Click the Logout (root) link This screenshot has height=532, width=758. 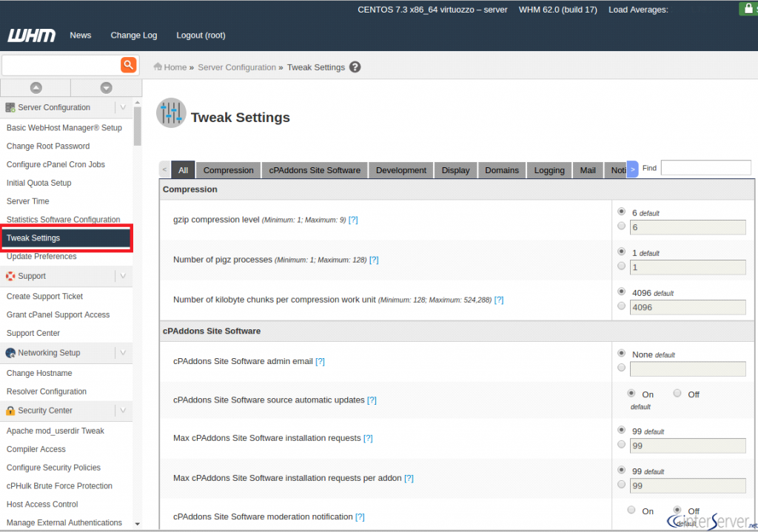201,36
